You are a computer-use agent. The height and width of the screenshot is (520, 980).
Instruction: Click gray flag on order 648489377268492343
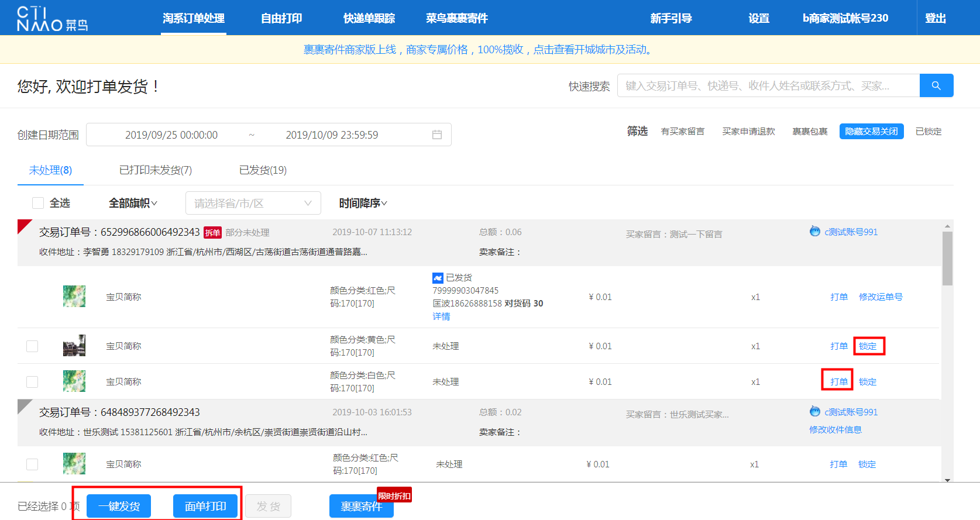(23, 405)
